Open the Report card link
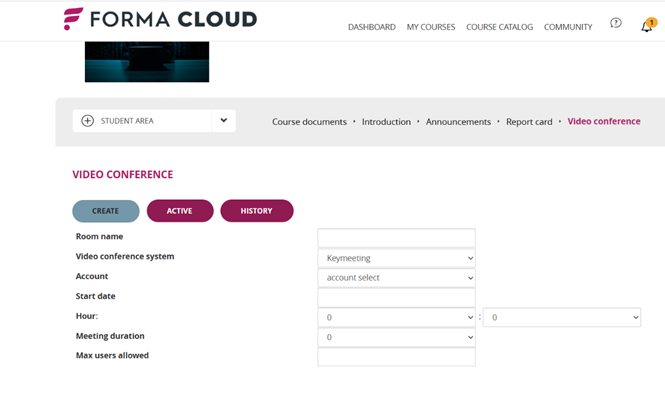 [529, 122]
